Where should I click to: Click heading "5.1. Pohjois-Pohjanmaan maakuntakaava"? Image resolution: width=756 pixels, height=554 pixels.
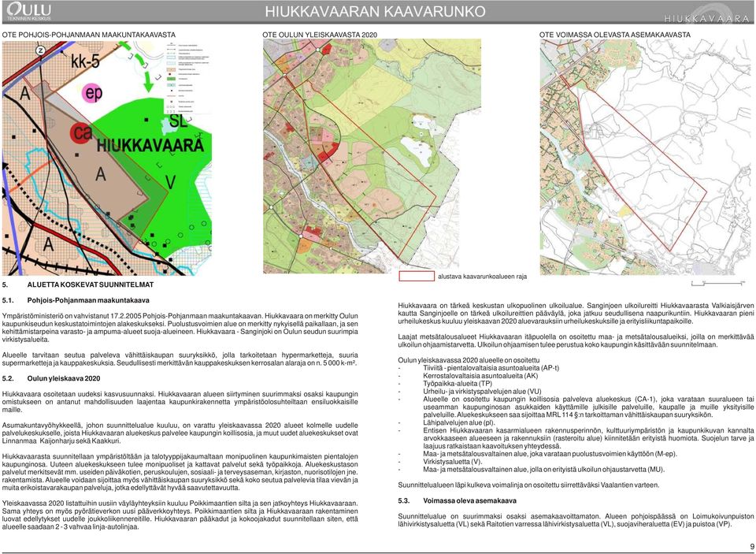coord(76,300)
